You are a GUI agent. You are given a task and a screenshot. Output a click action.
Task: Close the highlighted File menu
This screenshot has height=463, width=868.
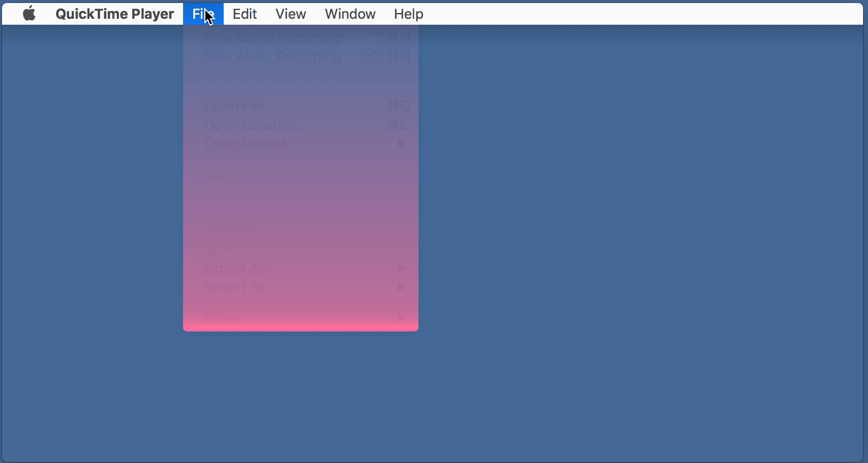203,14
